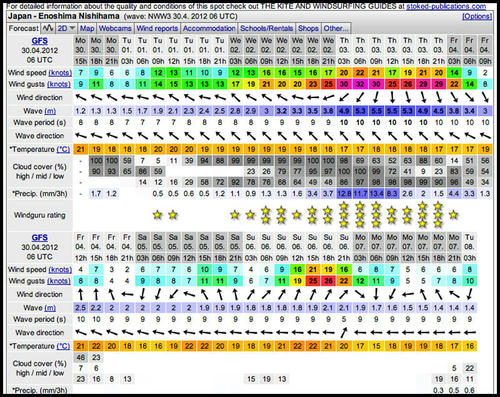Click wave height cell 3.5 in first table
The height and width of the screenshot is (397, 500).
[x=313, y=111]
